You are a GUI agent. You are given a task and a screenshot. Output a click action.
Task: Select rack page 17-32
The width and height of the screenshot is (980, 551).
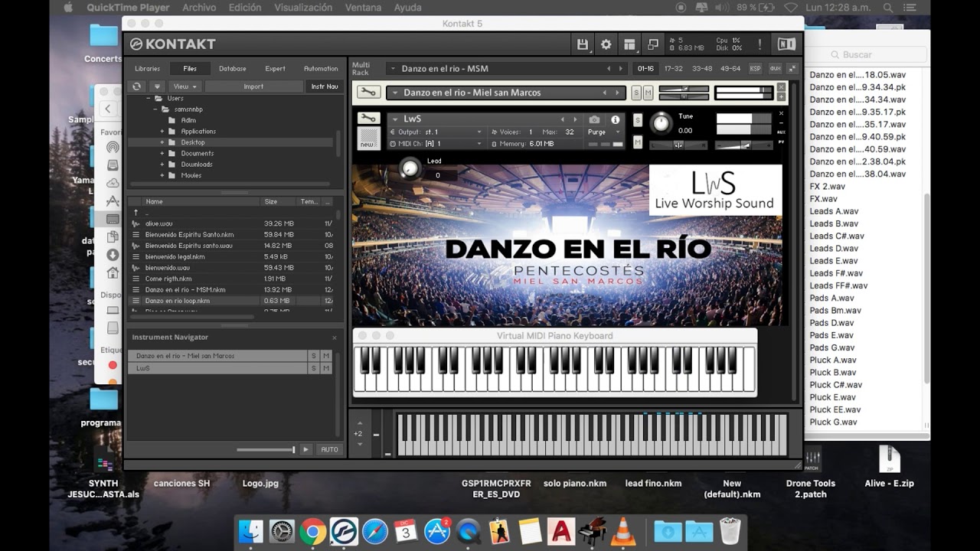click(x=674, y=69)
